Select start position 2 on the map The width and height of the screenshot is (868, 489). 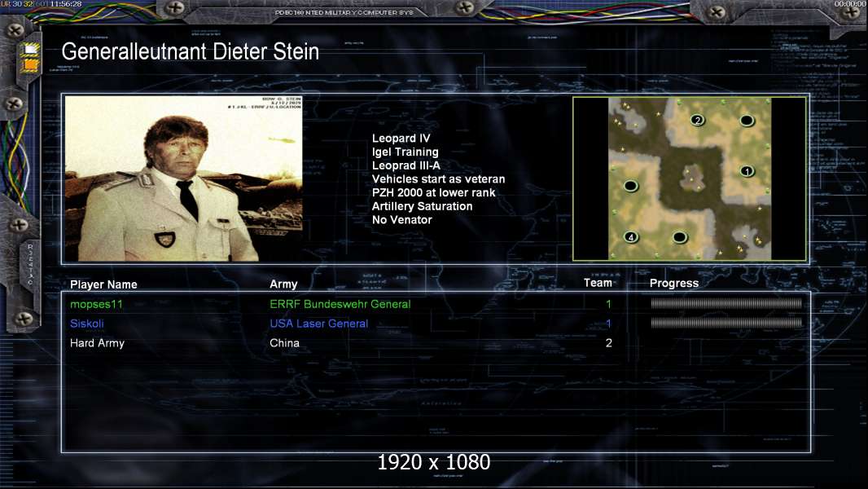[x=698, y=120]
